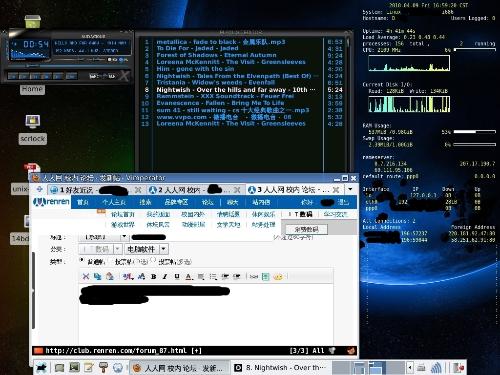Screen dimensions: 500x375
Task: Toggle the repeat button in Audacious
Action: tap(111, 76)
